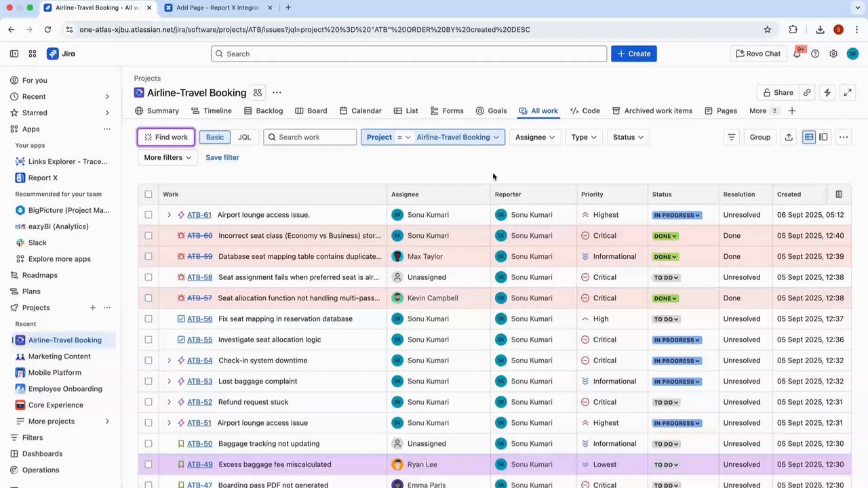Click the export icon right of Group

pyautogui.click(x=789, y=137)
